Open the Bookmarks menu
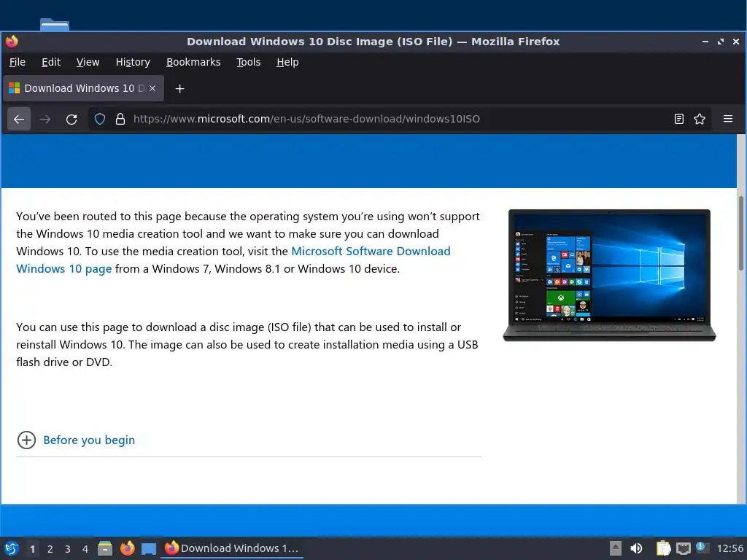Image resolution: width=747 pixels, height=560 pixels. pyautogui.click(x=193, y=62)
